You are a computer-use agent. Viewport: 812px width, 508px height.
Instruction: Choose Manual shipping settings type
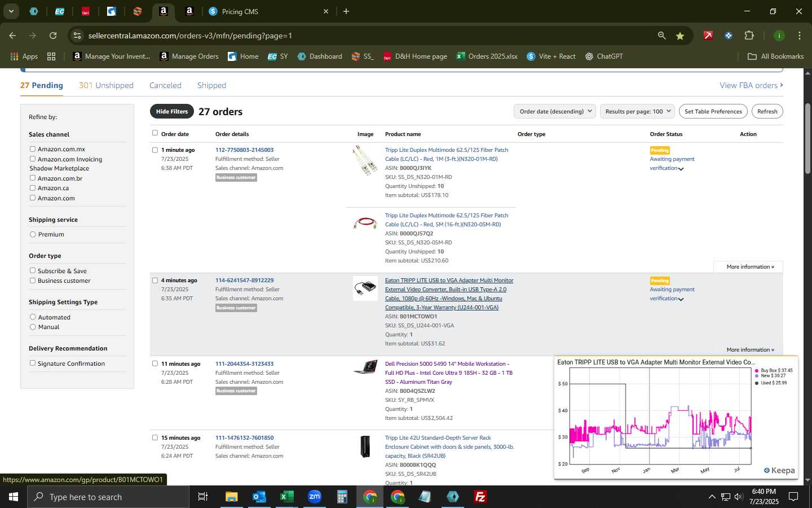pyautogui.click(x=33, y=327)
